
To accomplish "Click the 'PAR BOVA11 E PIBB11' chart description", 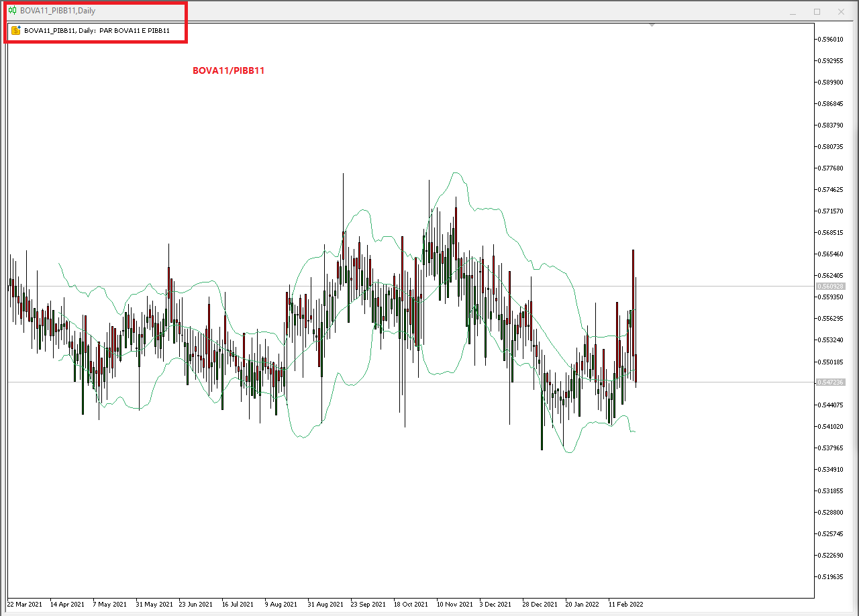I will click(134, 31).
